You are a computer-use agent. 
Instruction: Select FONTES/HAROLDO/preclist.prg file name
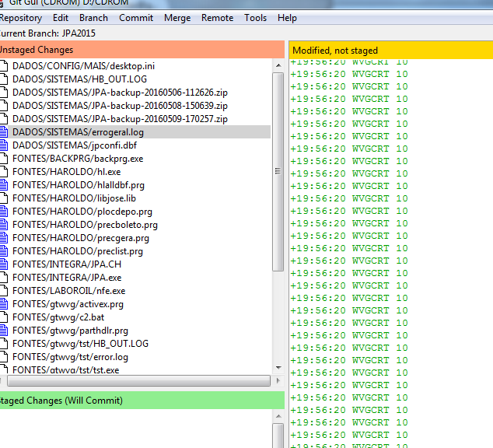(x=78, y=251)
